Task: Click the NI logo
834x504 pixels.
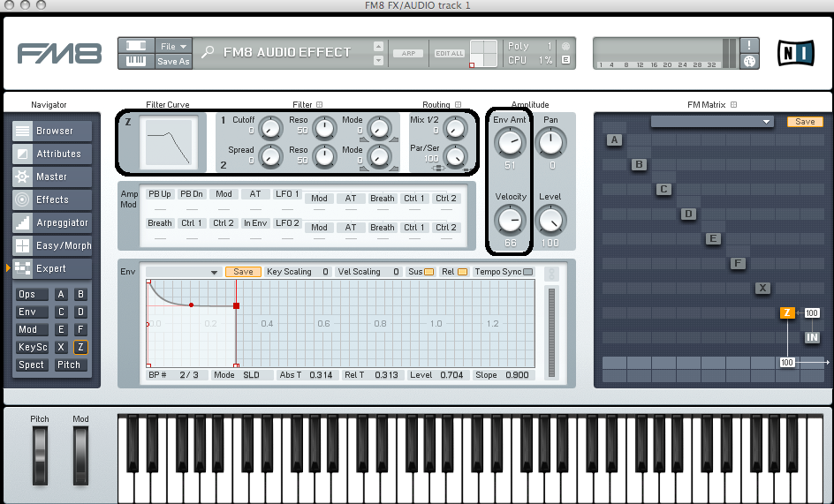Action: (x=796, y=53)
